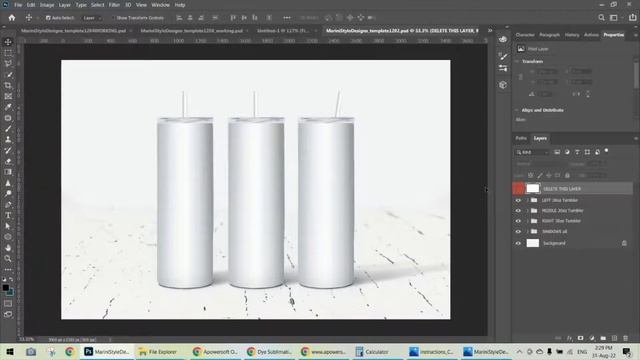The width and height of the screenshot is (640, 360).
Task: Select the Background layer thumbnail
Action: click(x=533, y=243)
